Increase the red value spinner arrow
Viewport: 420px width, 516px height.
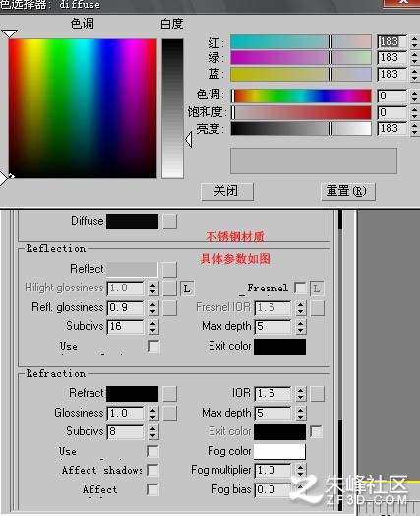[414, 38]
